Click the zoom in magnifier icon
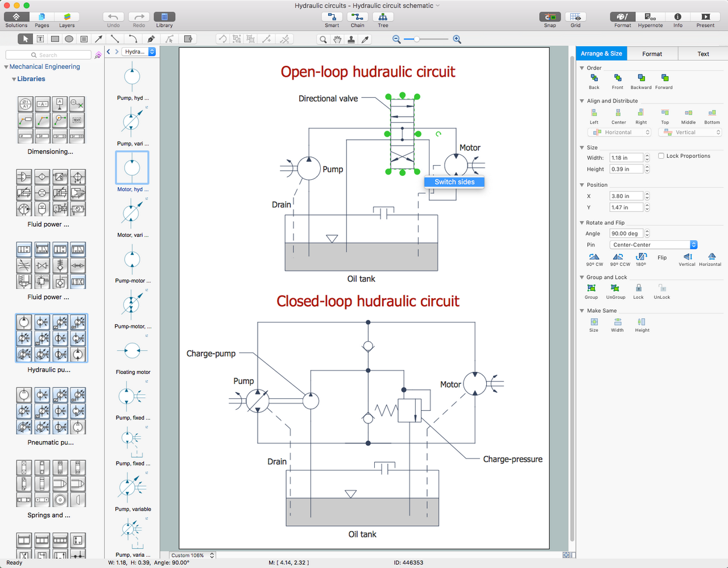The image size is (728, 568). 457,39
